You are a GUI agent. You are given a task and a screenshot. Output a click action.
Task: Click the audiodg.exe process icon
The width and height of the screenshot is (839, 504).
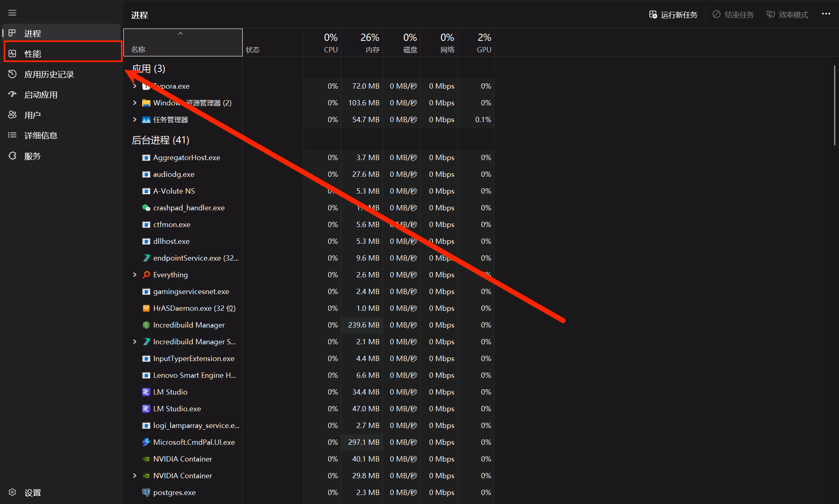click(x=146, y=174)
